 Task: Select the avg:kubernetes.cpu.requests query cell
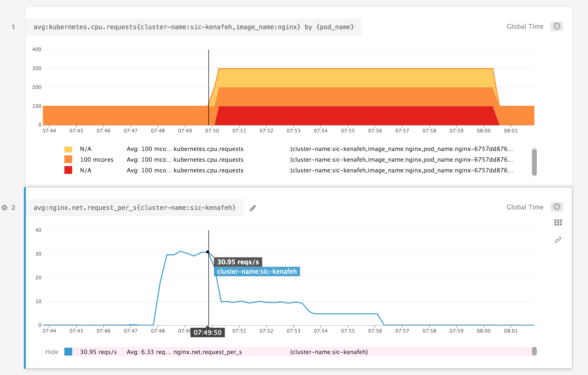tap(193, 27)
